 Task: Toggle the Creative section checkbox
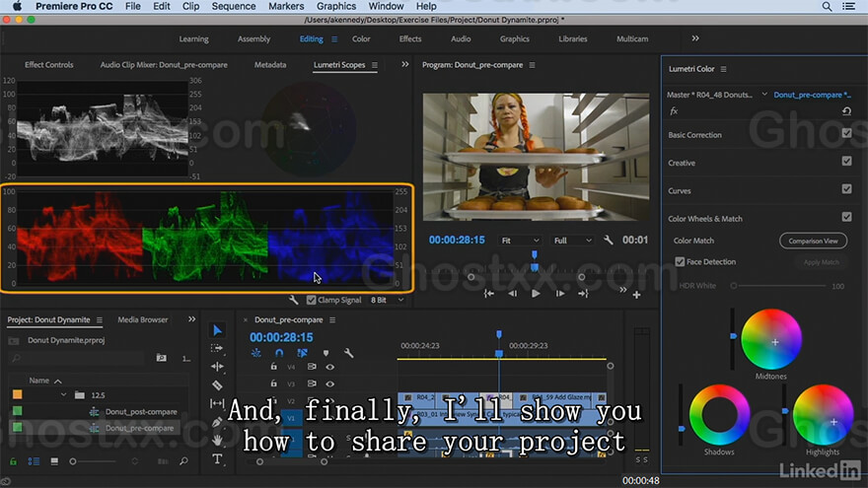846,161
